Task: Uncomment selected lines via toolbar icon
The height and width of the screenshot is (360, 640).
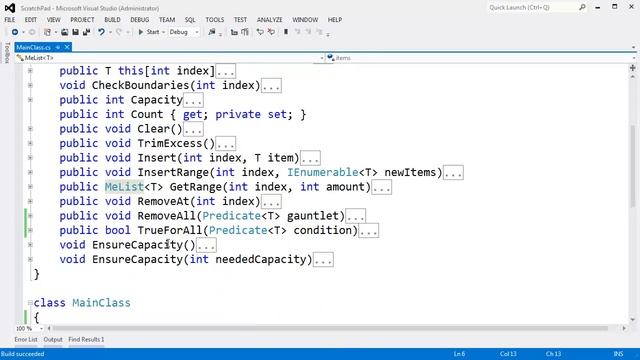Action: pyautogui.click(x=271, y=32)
